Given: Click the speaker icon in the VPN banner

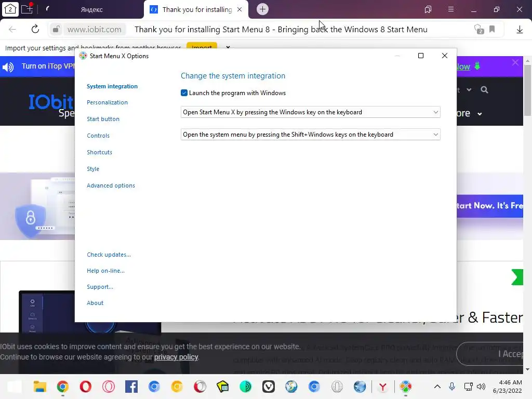Looking at the screenshot, I should click(8, 67).
